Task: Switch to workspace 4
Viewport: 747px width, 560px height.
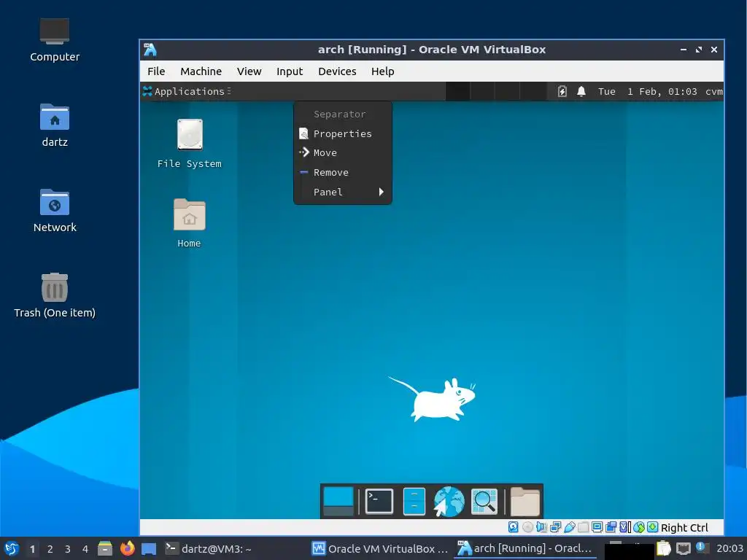Action: [85, 549]
